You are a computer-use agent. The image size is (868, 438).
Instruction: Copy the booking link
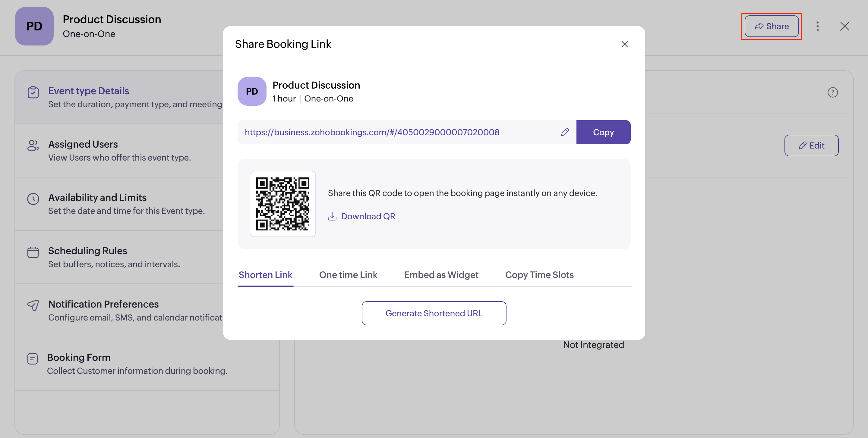(603, 132)
